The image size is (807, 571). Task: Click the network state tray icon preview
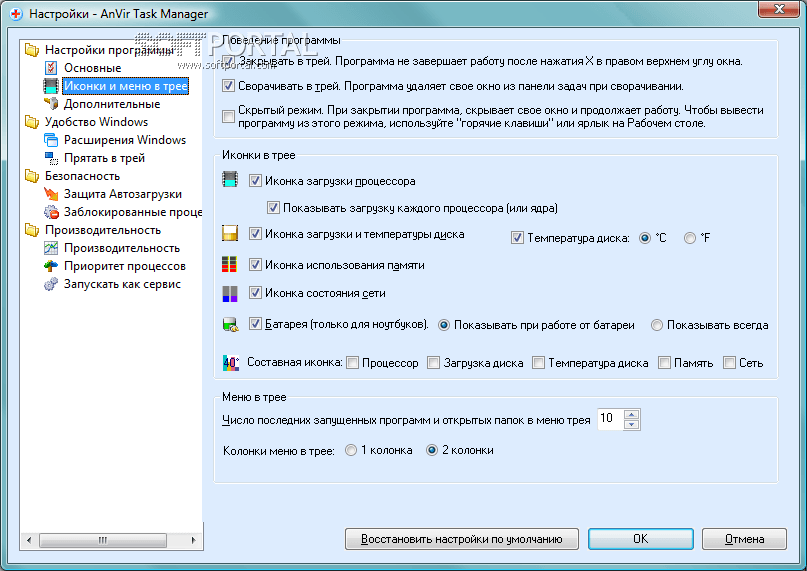(x=230, y=293)
